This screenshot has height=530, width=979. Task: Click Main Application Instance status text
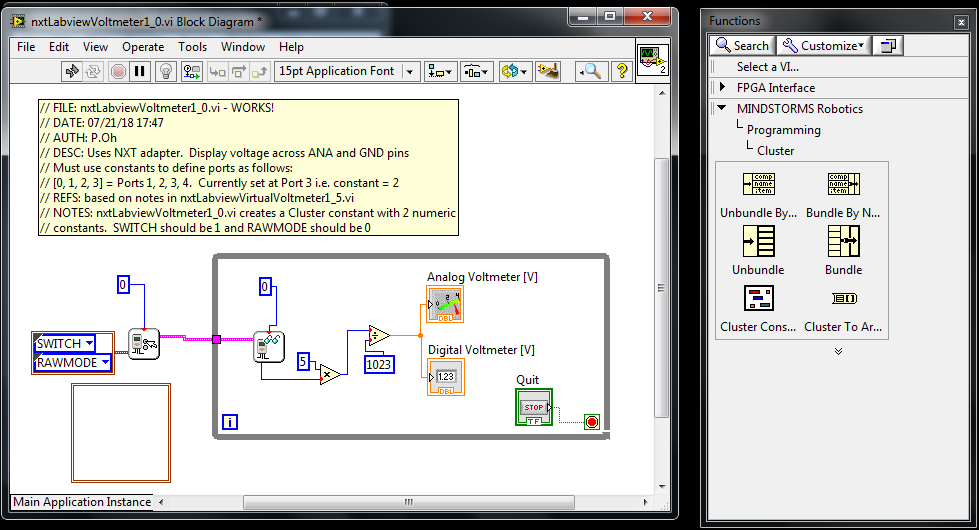pos(82,502)
